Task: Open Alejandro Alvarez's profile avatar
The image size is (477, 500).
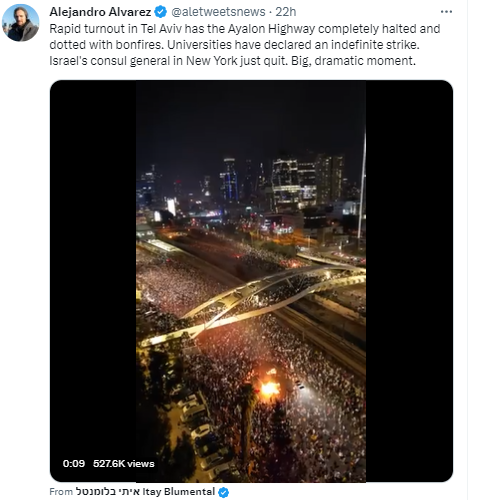Action: 20,23
